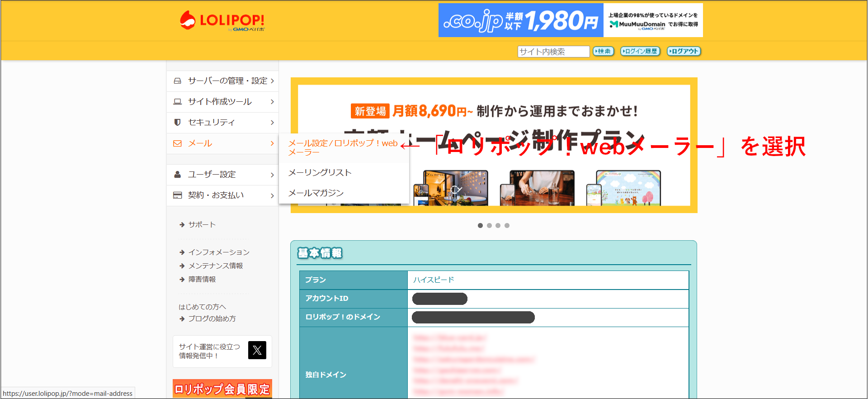
Task: Open the サイト作成ツール menu
Action: coord(222,102)
